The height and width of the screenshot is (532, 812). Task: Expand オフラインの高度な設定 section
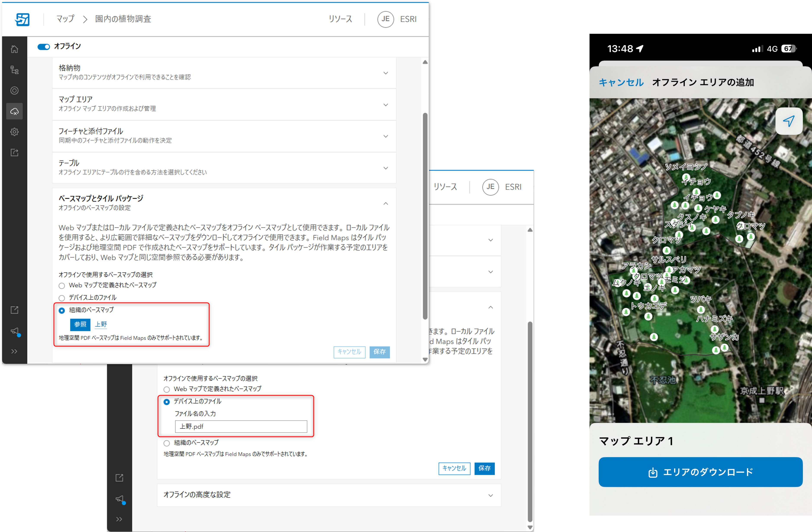pos(329,495)
